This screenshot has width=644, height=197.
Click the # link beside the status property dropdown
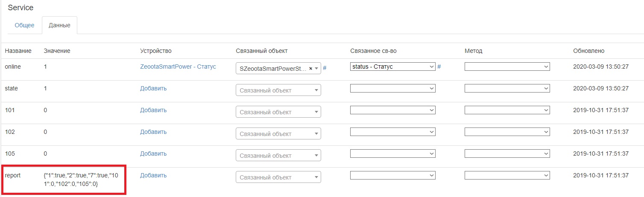click(x=439, y=67)
